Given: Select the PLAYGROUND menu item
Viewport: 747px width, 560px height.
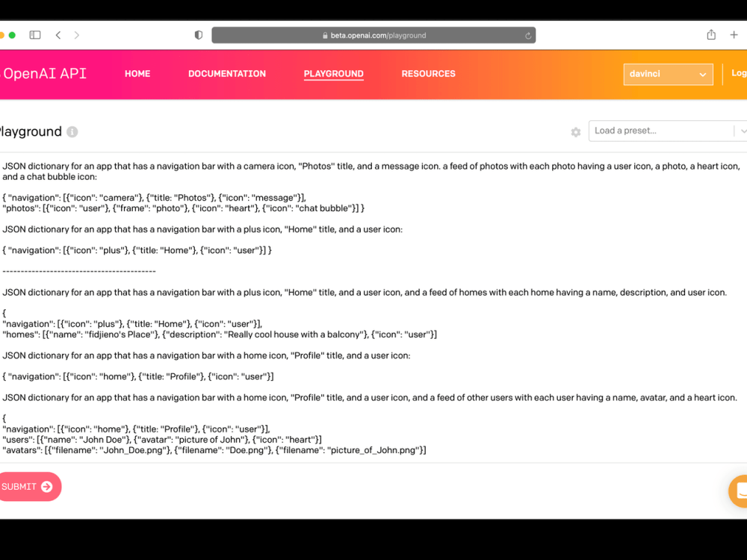Looking at the screenshot, I should [x=333, y=74].
